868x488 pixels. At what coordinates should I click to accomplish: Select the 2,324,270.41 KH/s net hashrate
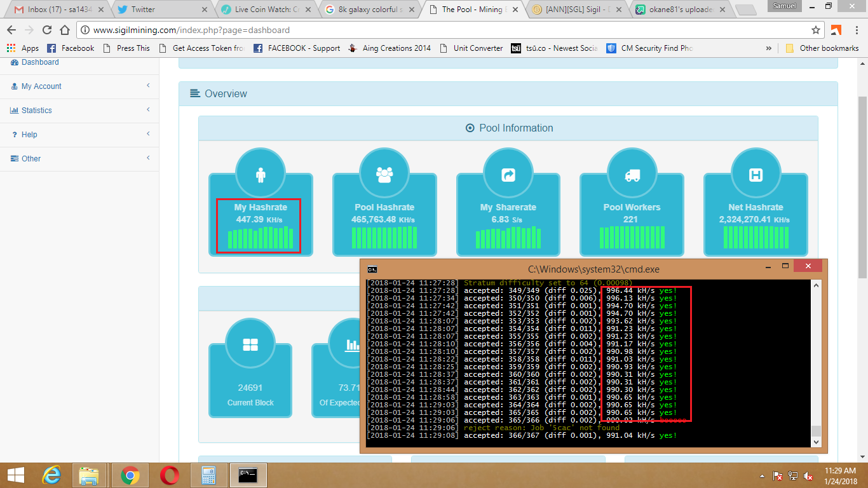coord(754,219)
